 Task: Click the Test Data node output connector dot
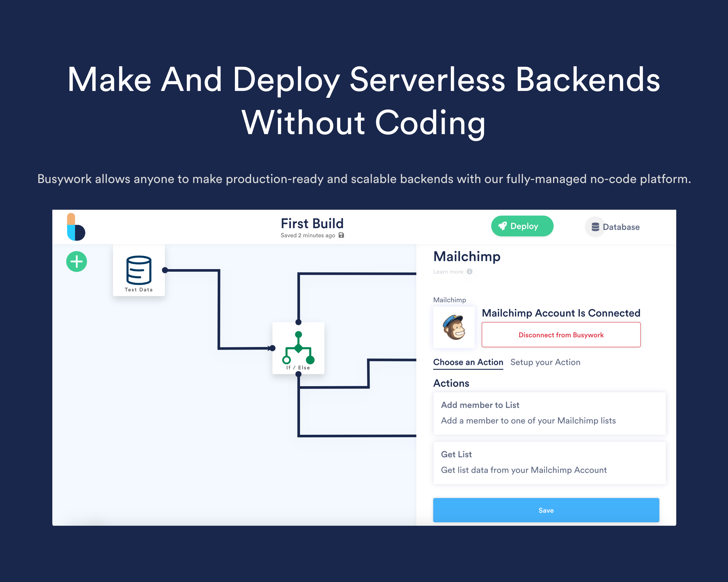coord(165,270)
